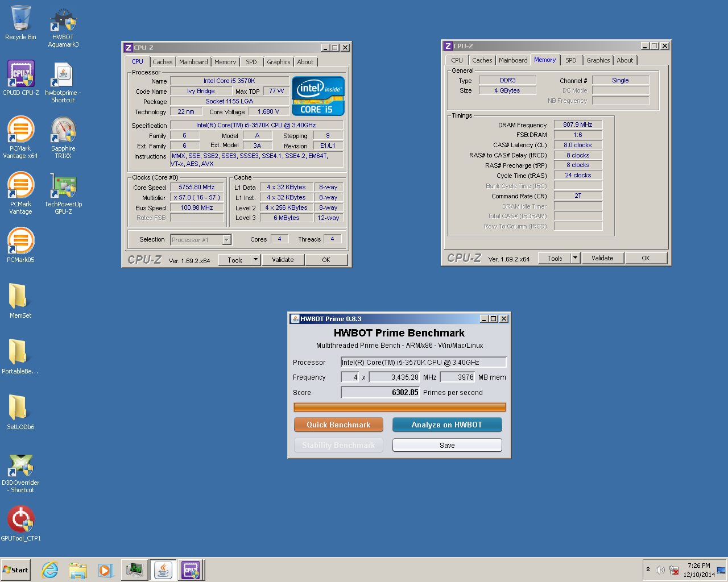The image size is (728, 582).
Task: Select D3DOverrider Shortcut desktop icon
Action: (x=20, y=473)
